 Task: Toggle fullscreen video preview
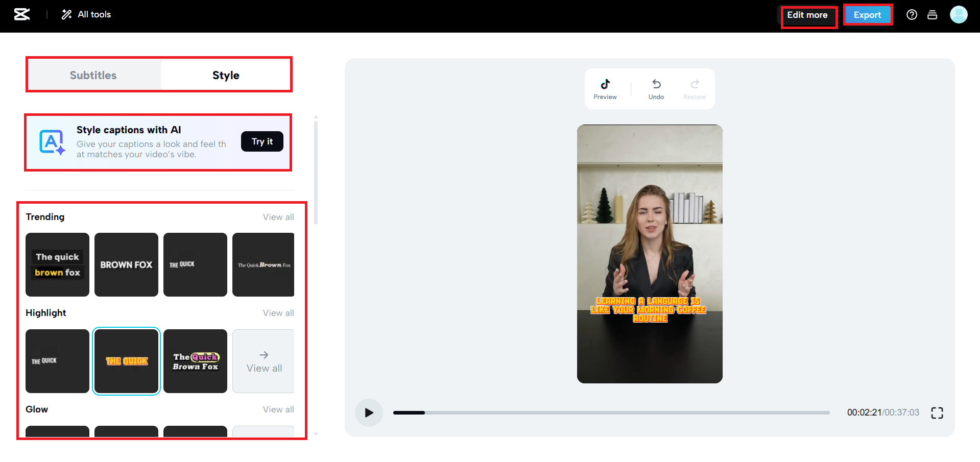937,412
